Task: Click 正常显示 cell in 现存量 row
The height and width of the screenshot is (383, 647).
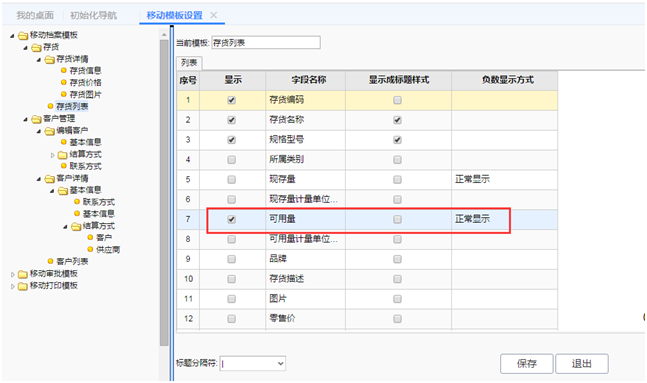Action: coord(504,180)
